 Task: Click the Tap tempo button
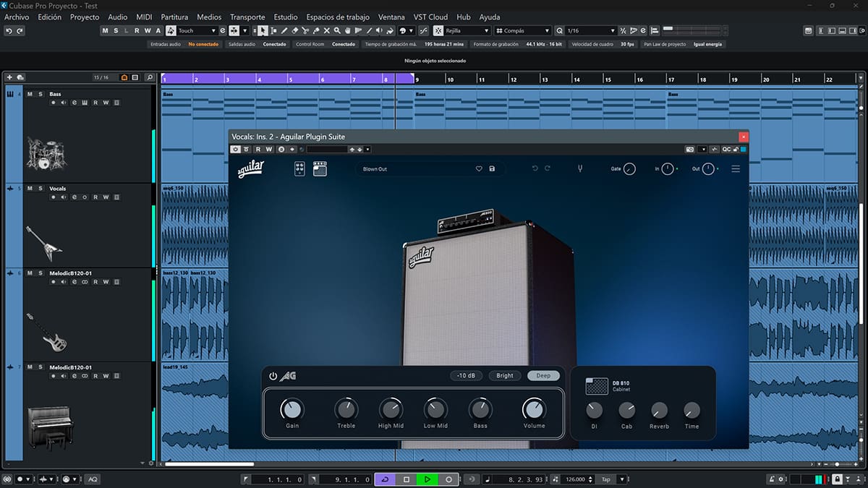tap(605, 479)
